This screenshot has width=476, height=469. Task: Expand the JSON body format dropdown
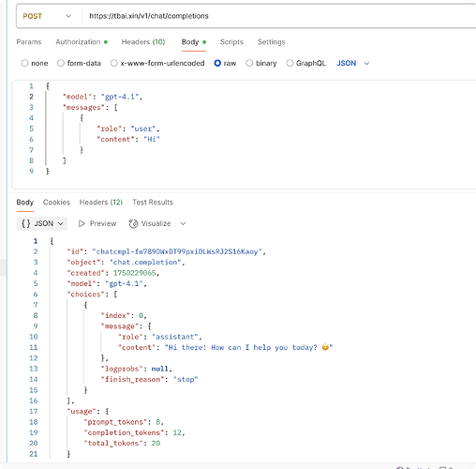click(x=353, y=63)
